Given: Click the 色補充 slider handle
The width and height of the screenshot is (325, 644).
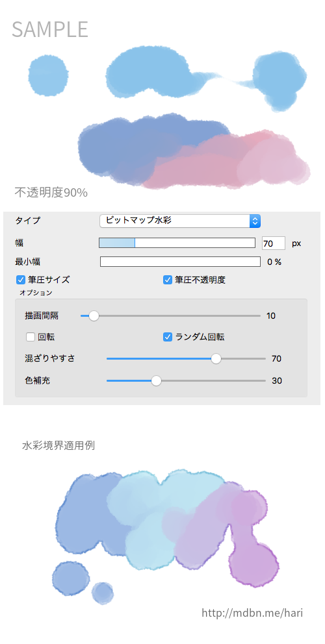Looking at the screenshot, I should 156,380.
